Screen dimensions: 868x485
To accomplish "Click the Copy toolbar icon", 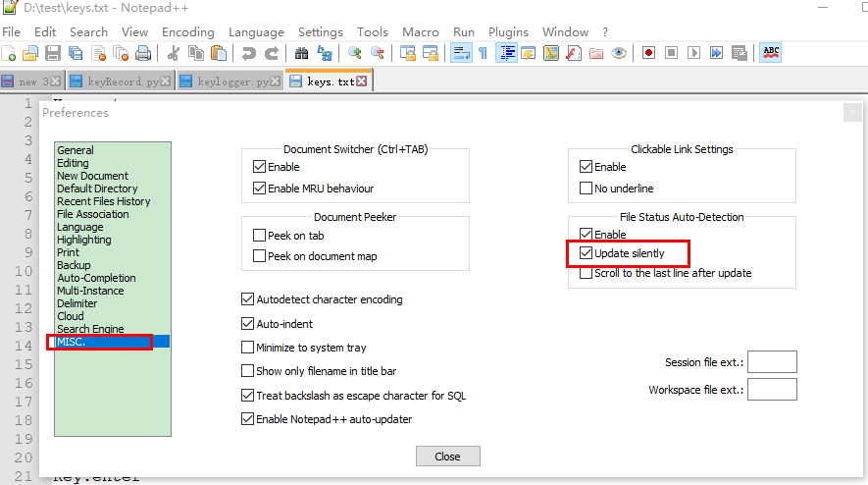I will tap(196, 53).
